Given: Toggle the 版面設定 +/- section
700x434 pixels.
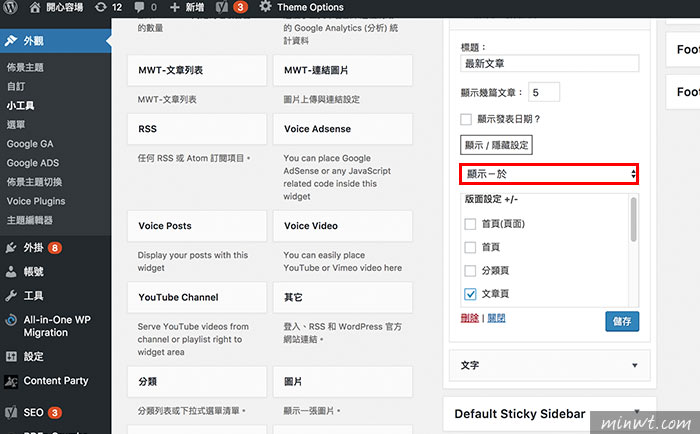Looking at the screenshot, I should (491, 199).
